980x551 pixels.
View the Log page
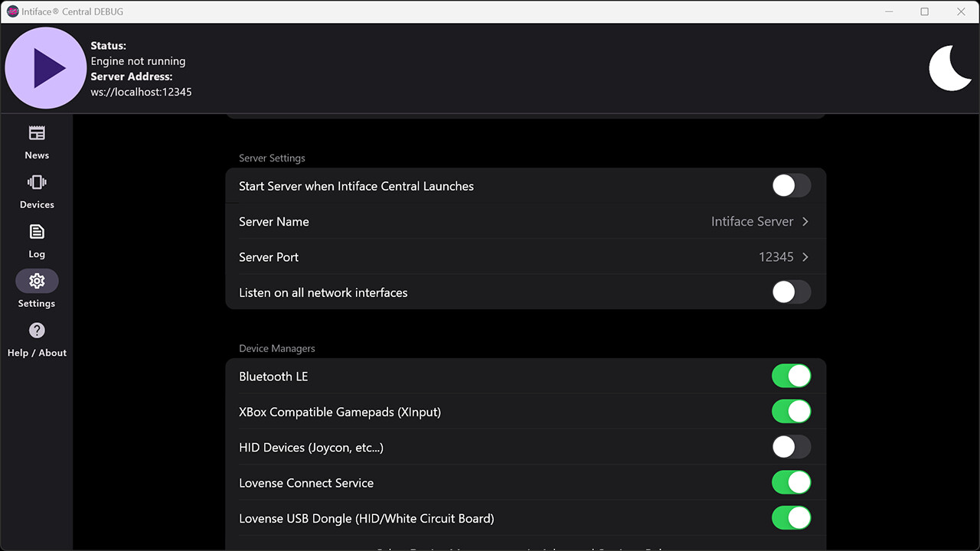pos(36,241)
